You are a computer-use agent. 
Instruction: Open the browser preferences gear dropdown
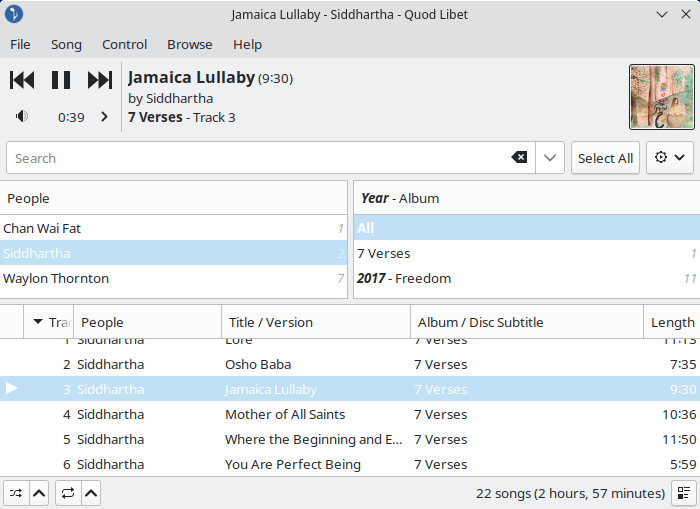tap(670, 158)
